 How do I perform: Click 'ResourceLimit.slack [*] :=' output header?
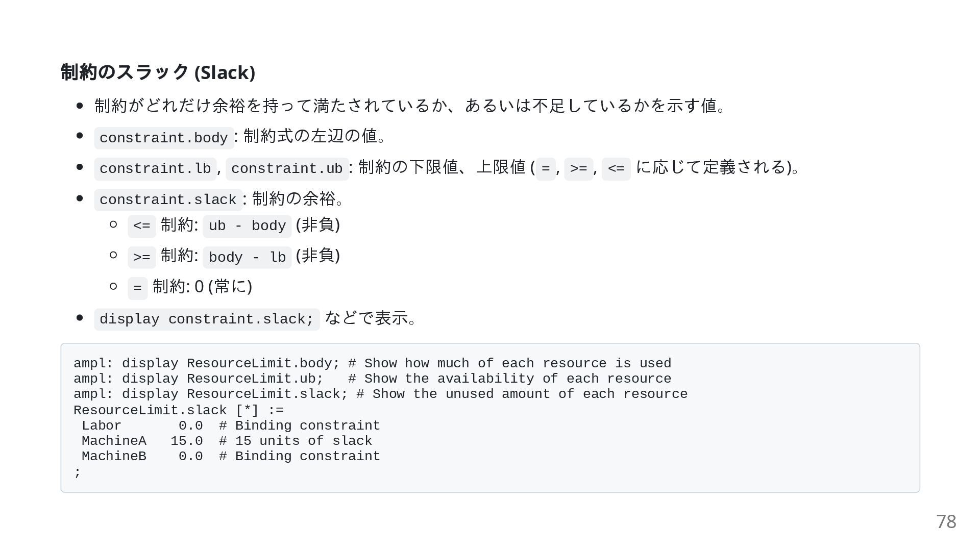179,410
